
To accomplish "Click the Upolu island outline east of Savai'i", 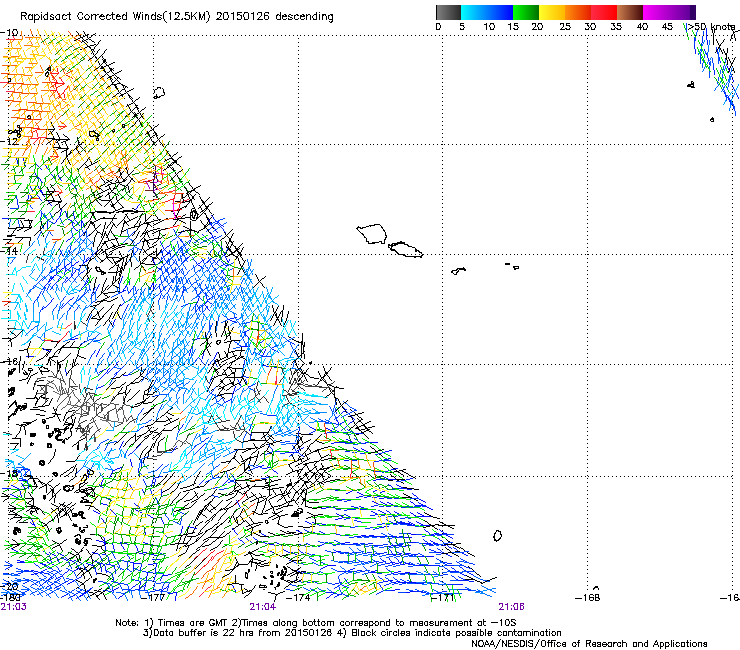I will (x=405, y=249).
